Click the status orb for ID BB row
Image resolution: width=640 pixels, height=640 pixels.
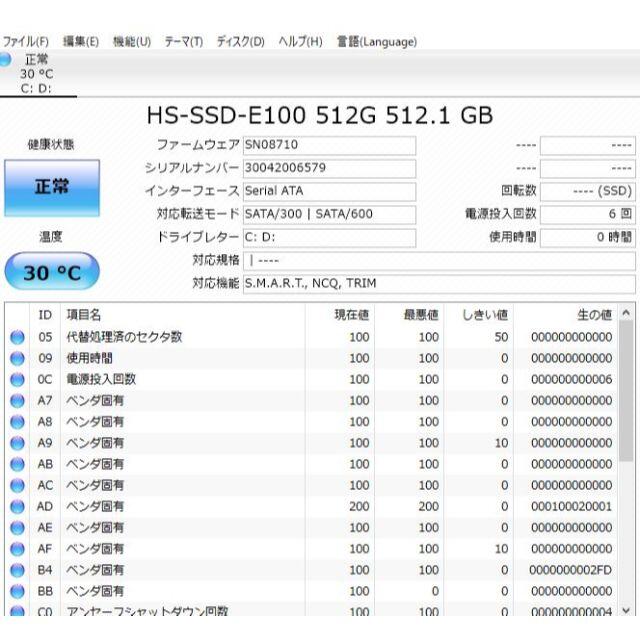(x=17, y=592)
